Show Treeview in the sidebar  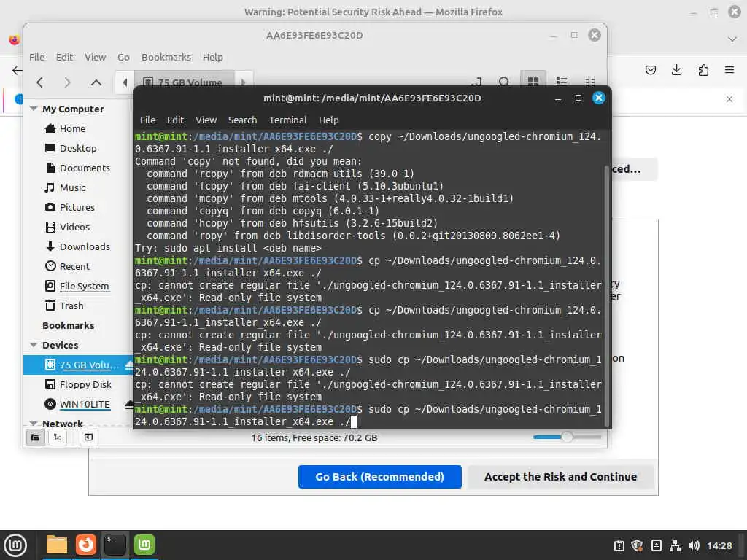coord(58,437)
